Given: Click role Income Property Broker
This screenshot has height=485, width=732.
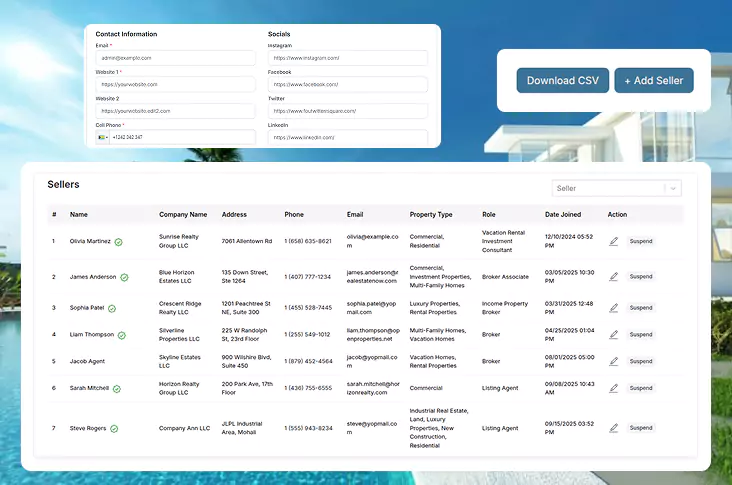Looking at the screenshot, I should [505, 308].
